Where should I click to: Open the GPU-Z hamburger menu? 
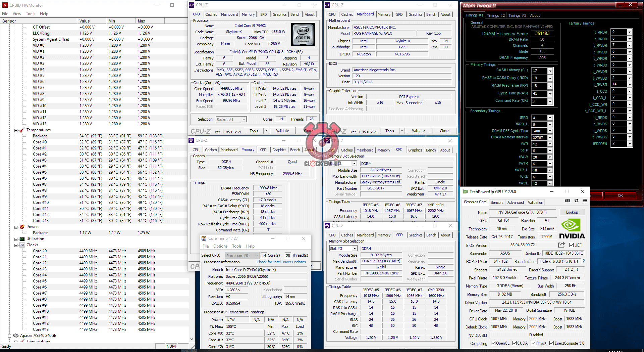585,201
